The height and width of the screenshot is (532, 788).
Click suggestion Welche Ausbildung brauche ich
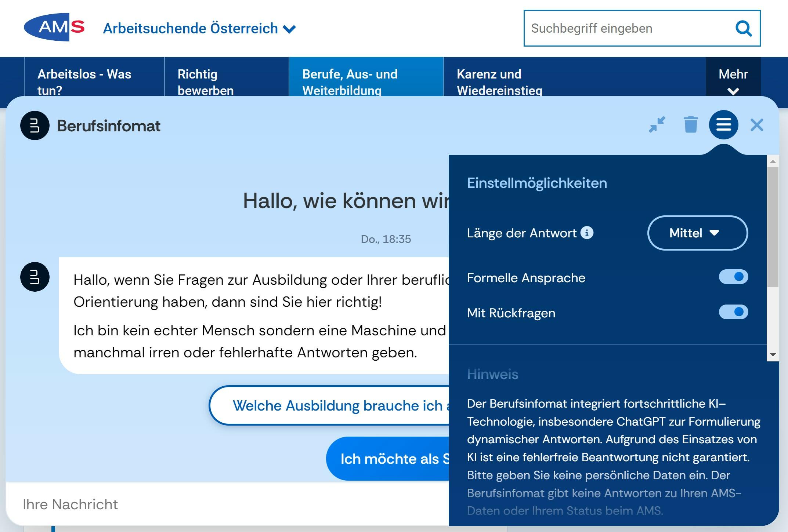click(x=330, y=405)
